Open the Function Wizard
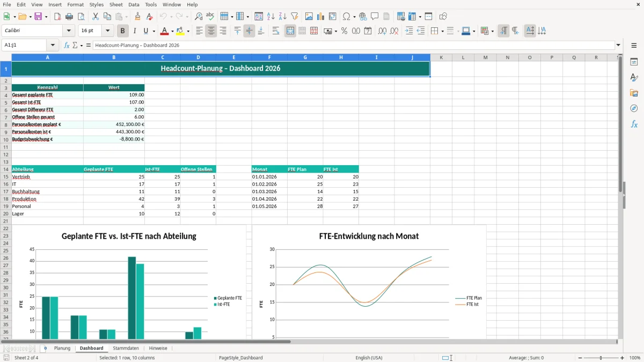The width and height of the screenshot is (644, 362). [67, 45]
